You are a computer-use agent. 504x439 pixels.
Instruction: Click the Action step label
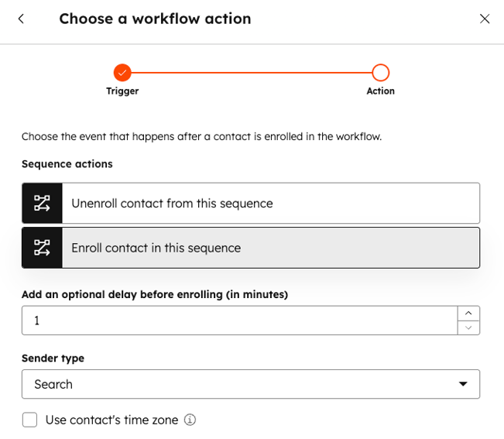click(381, 91)
